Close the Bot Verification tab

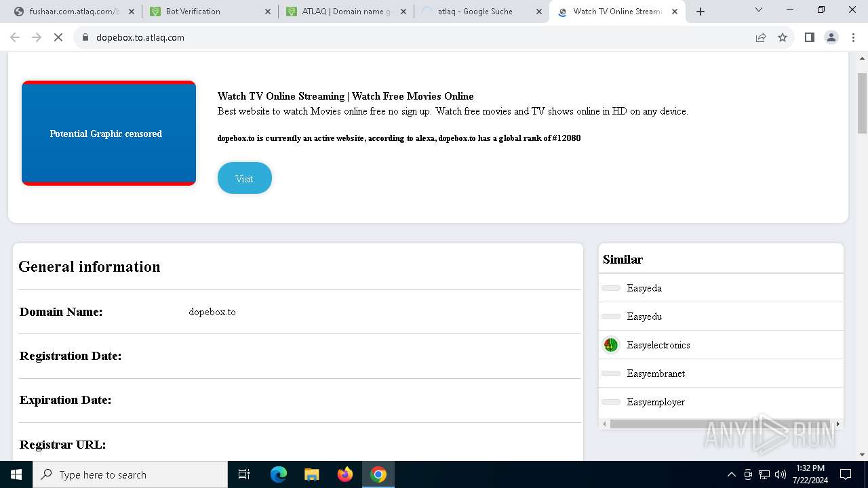pos(267,12)
